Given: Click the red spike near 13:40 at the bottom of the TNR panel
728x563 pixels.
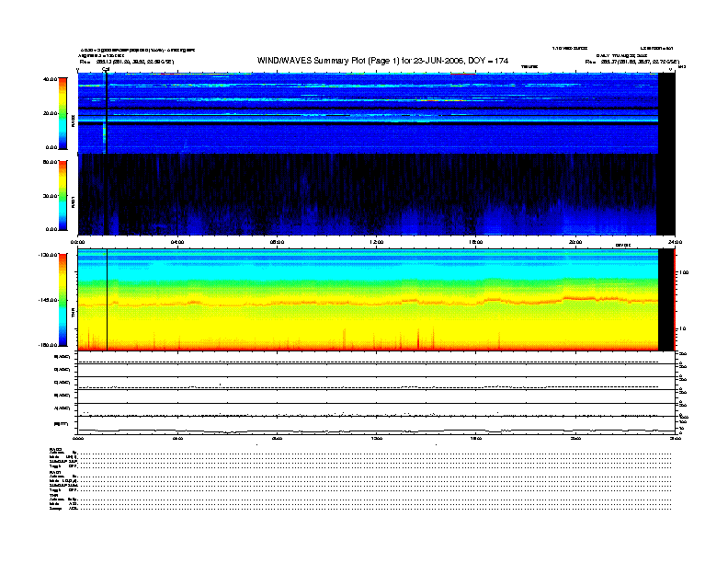Looking at the screenshot, I should click(418, 339).
